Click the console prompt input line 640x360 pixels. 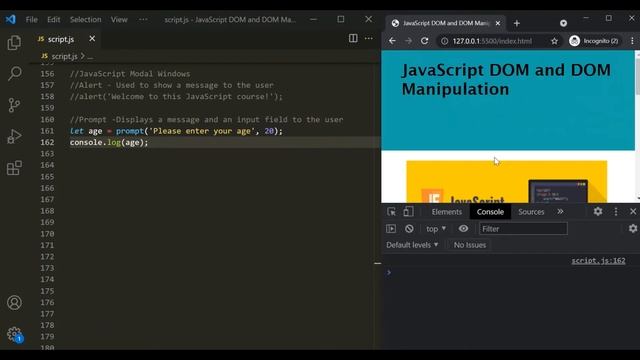tap(510, 272)
